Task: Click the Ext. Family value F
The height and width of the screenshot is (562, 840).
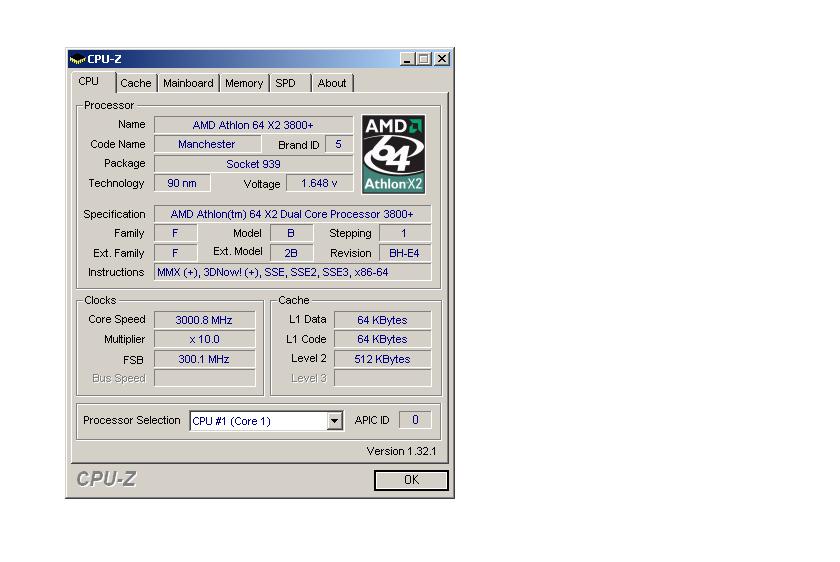Action: pyautogui.click(x=175, y=253)
